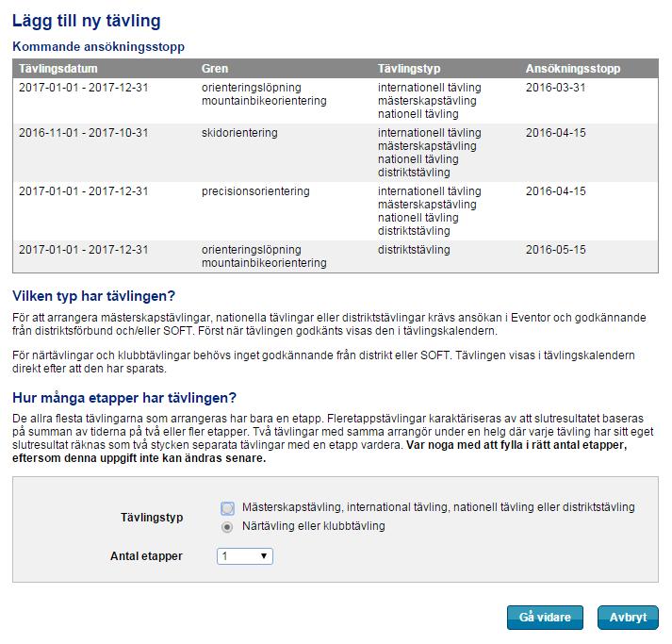
Task: Open the Antal etapper dropdown
Action: click(x=245, y=556)
